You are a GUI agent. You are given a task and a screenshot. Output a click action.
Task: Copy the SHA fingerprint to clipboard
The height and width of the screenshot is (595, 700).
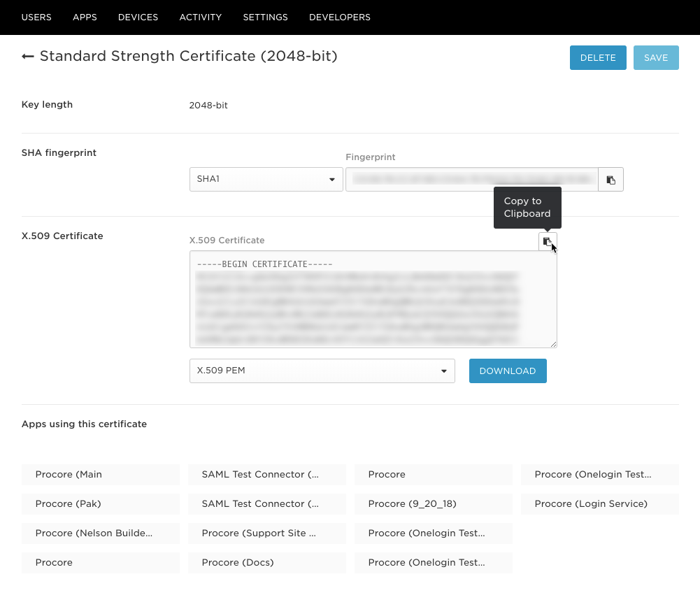pos(610,180)
